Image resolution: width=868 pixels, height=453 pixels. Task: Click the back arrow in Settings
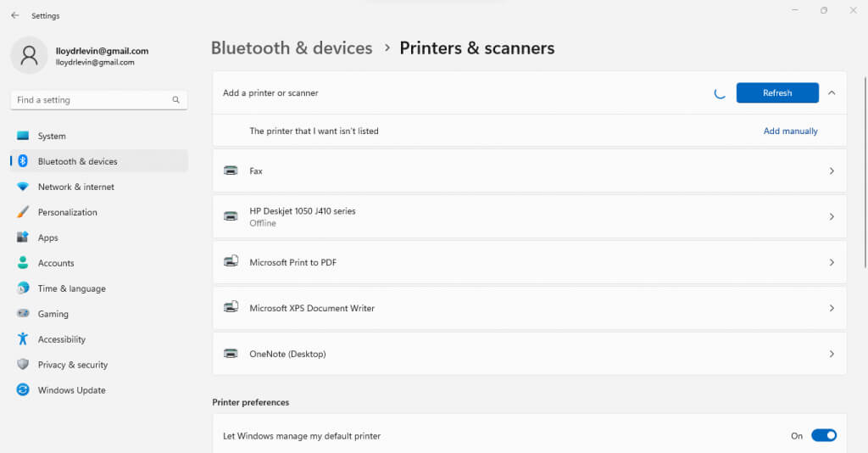[x=14, y=15]
